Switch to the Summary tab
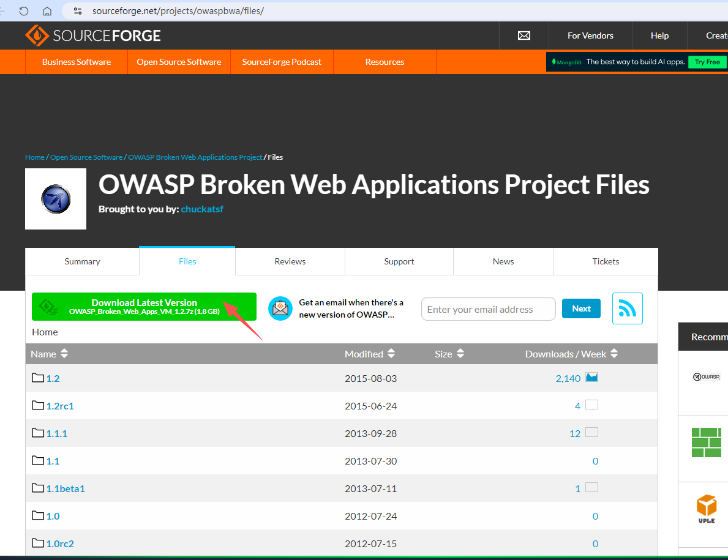The image size is (728, 560). [x=82, y=261]
